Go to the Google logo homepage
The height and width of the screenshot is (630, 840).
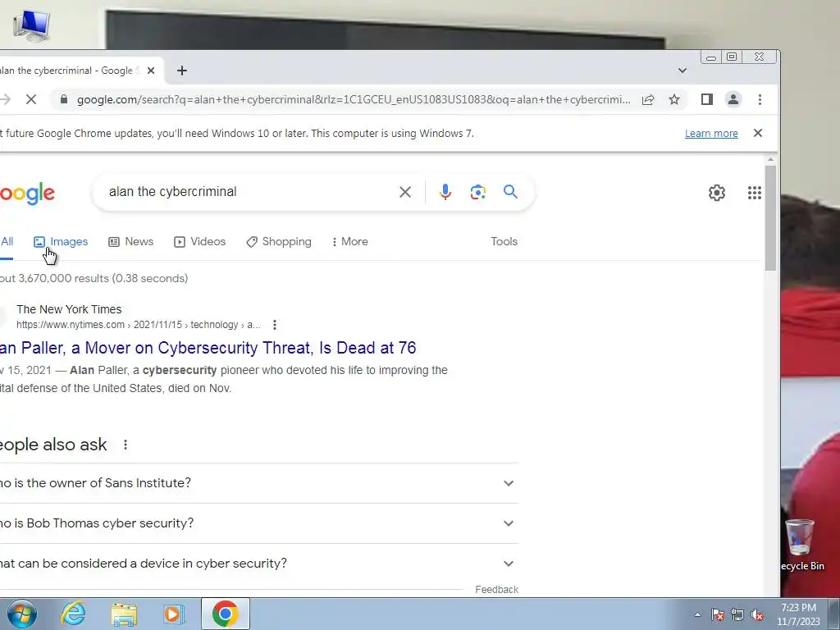[27, 194]
